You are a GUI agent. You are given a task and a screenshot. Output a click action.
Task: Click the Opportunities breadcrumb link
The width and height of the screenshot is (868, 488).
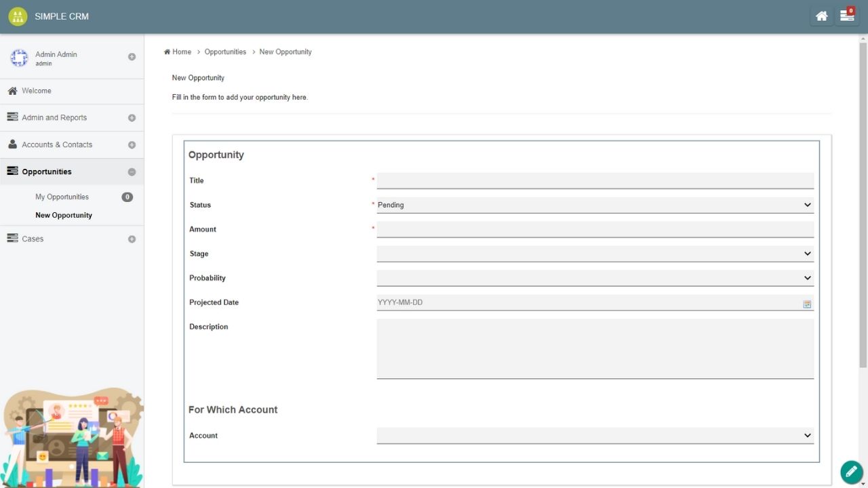click(225, 52)
